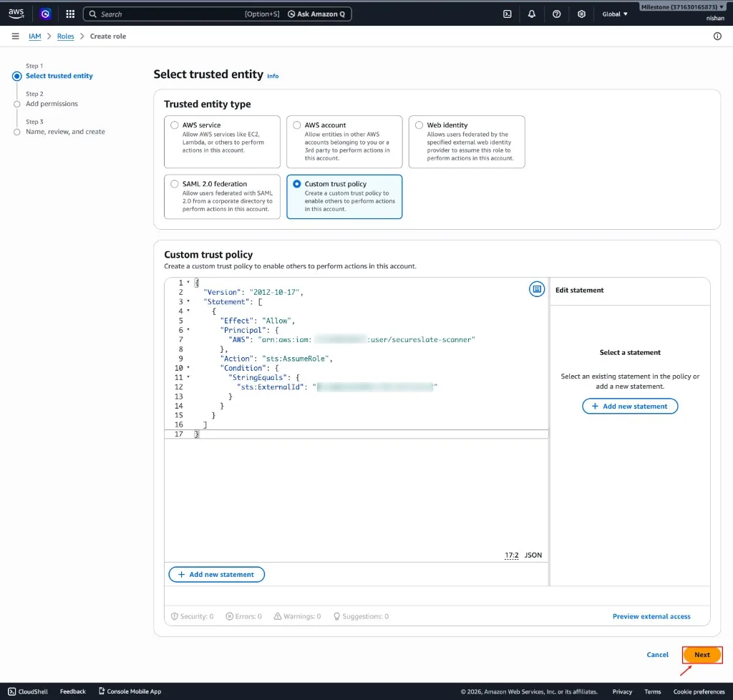
Task: Select Step 1 Select trusted entity
Action: pos(59,76)
